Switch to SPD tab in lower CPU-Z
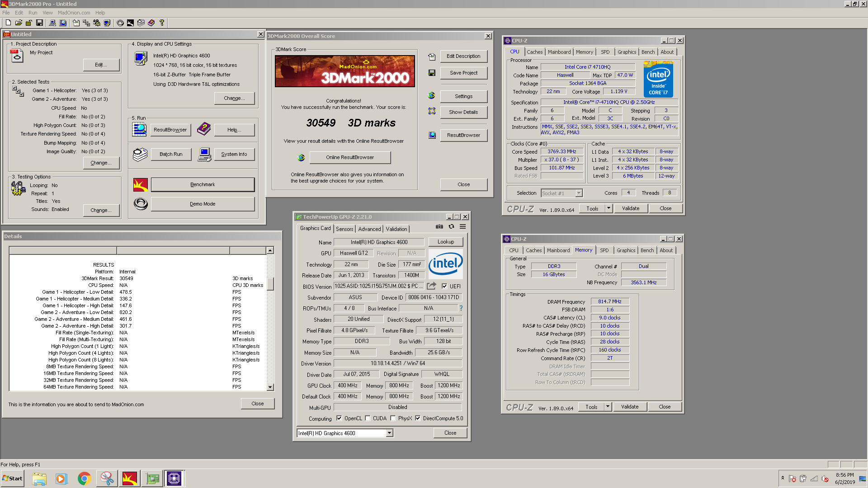Screen dimensions: 868x488 (604, 250)
